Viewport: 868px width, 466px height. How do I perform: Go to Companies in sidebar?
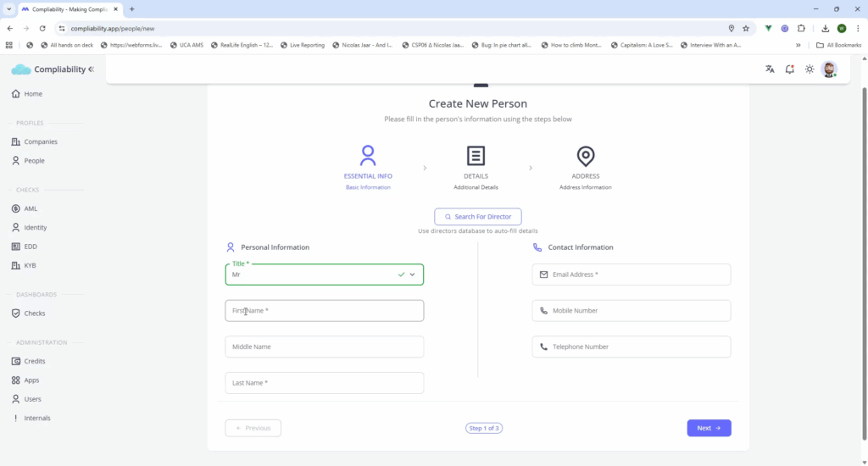pos(40,141)
